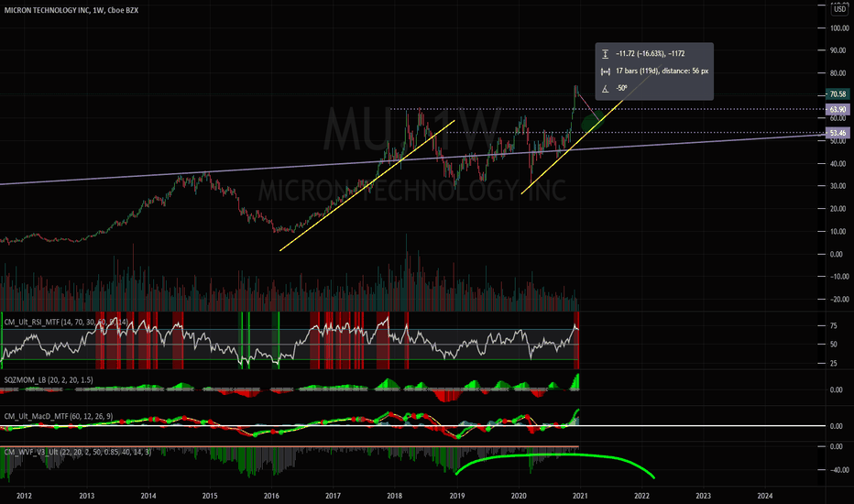Click the 2014 label on time axis
854x504 pixels.
tap(148, 496)
